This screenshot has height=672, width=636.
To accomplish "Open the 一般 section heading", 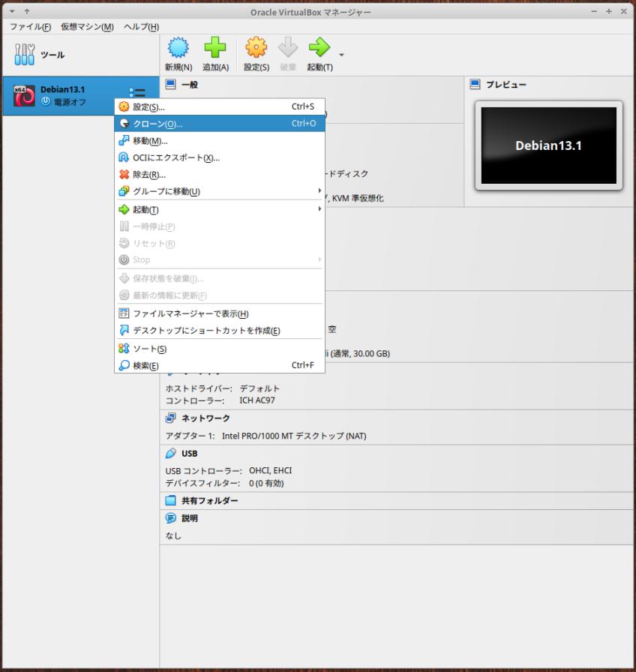I will click(x=190, y=85).
